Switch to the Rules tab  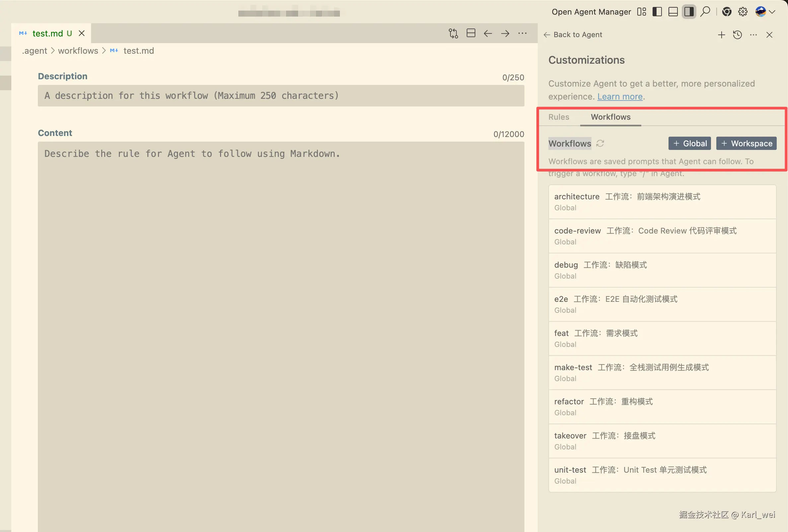click(558, 117)
